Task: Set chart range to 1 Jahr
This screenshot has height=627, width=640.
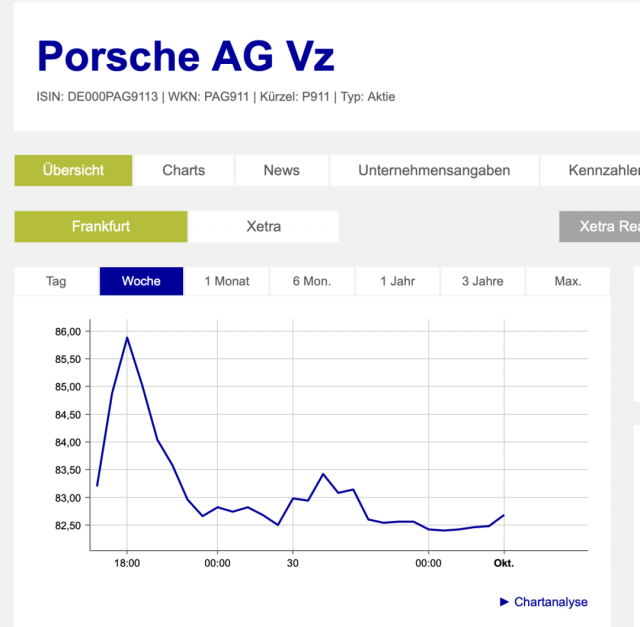Action: click(398, 281)
